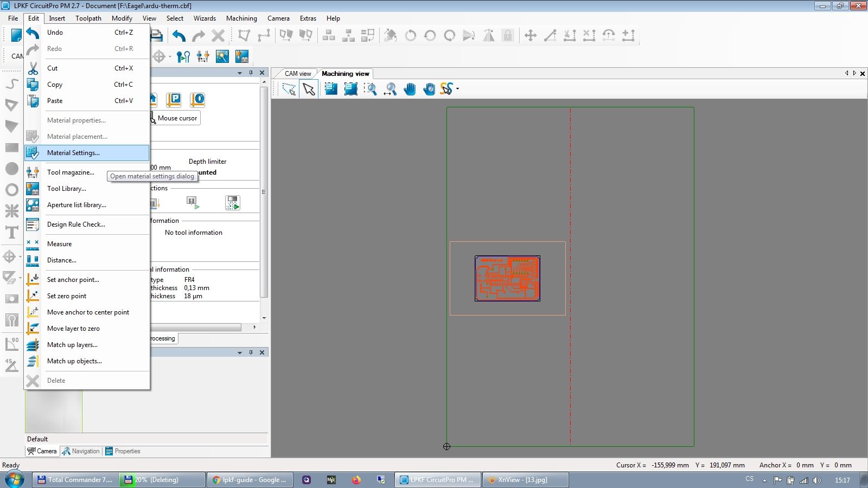
Task: Click the volume icon in system tray
Action: 817,480
